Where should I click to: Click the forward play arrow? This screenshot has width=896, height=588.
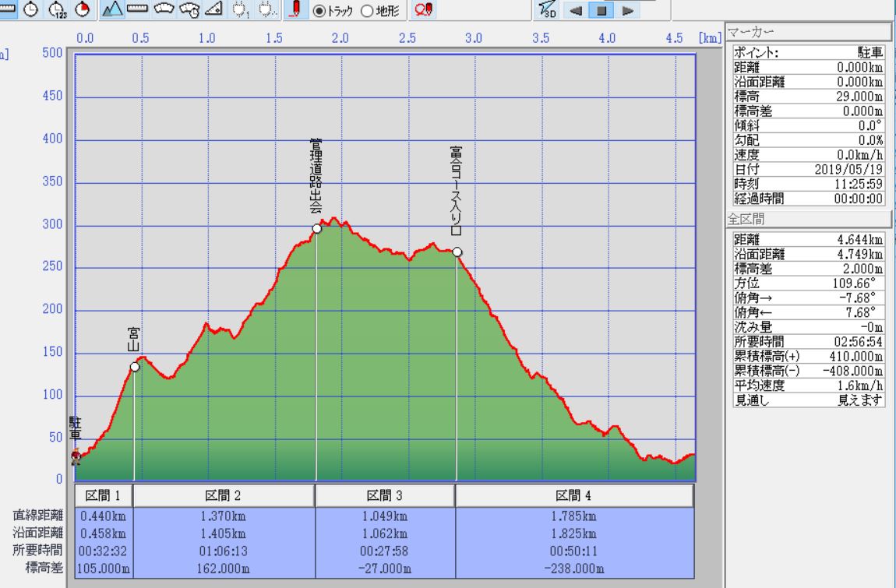[x=627, y=10]
